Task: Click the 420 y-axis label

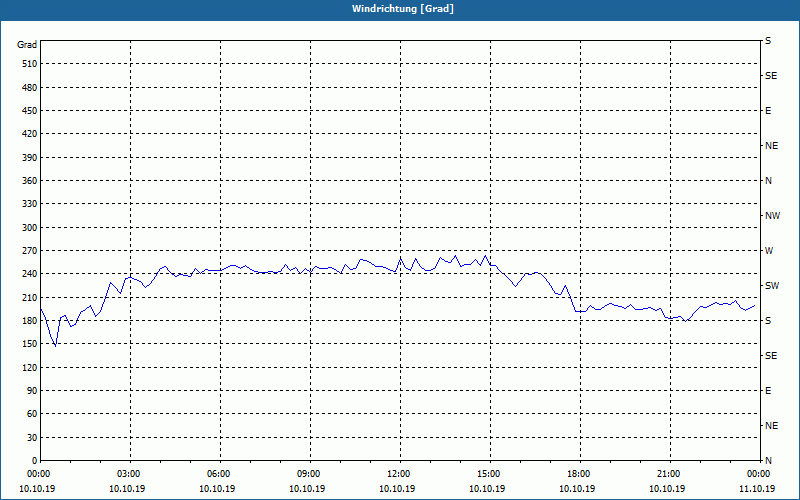Action: 30,134
